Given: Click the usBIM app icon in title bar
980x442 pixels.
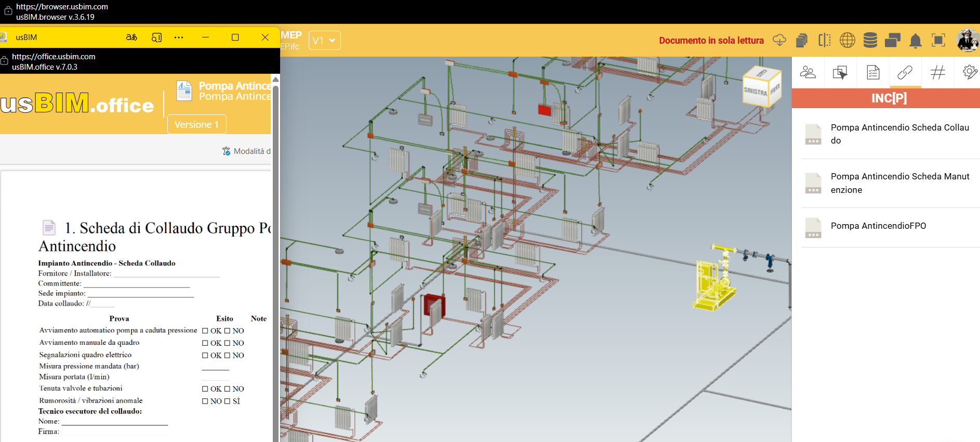Looking at the screenshot, I should click(x=3, y=37).
